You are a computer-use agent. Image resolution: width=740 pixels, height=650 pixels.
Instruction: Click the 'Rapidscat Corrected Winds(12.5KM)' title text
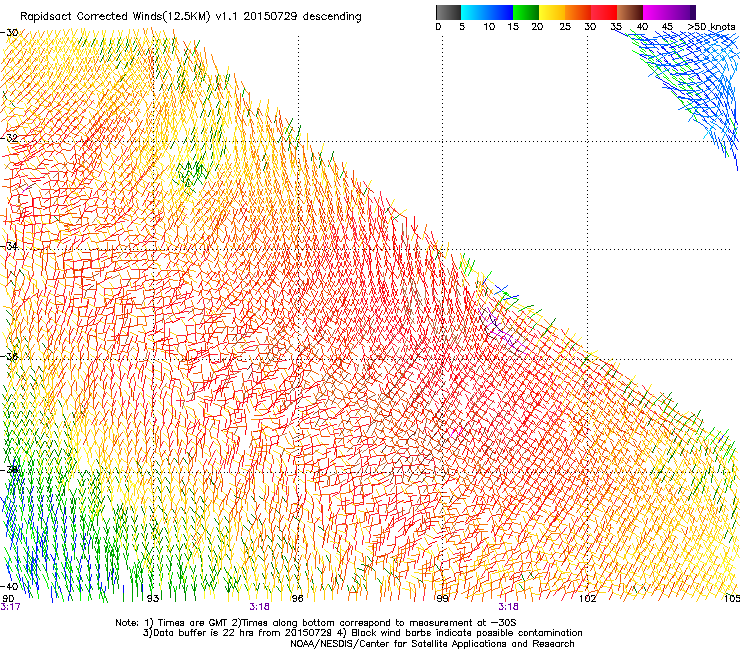pyautogui.click(x=116, y=17)
